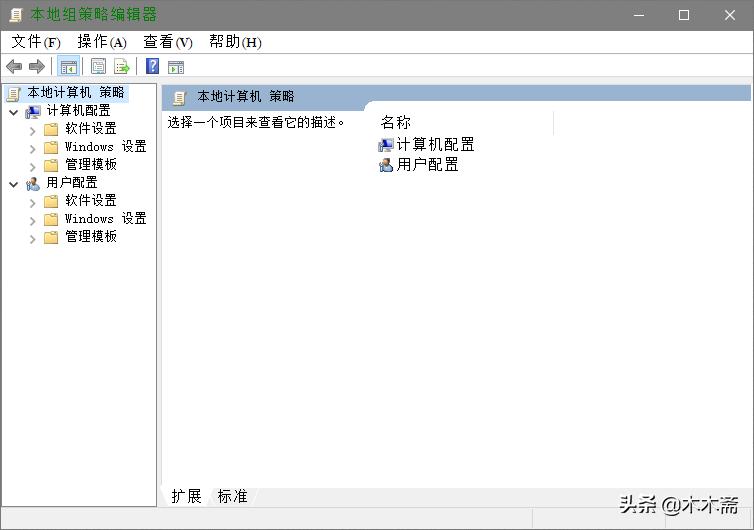Expand Windows 设置 under 计算机配置

point(32,149)
